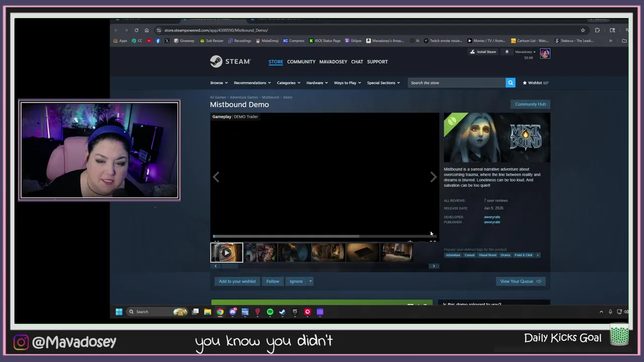Seek in the trailer progress bar
This screenshot has height=362, width=644.
324,236
